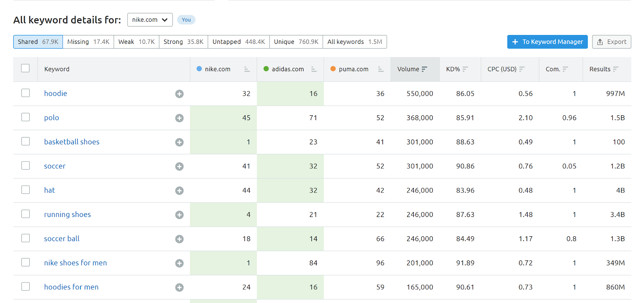
Task: Check the nike shoes for men checkbox
Action: point(25,262)
